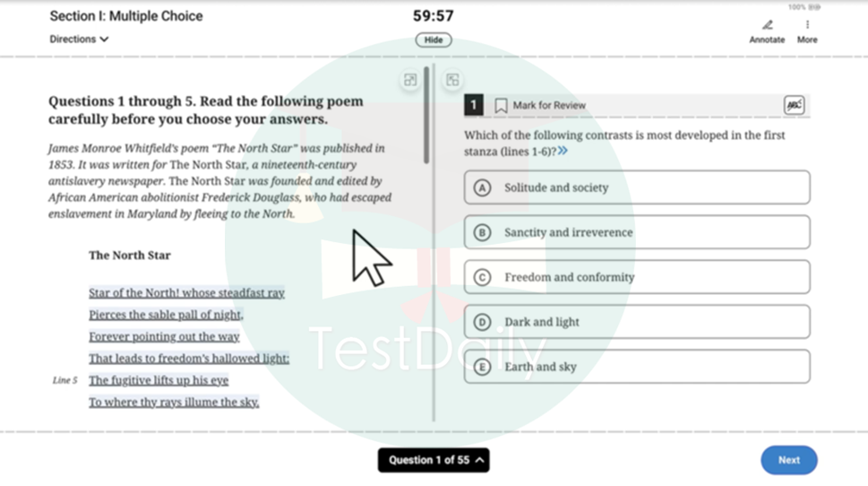The height and width of the screenshot is (486, 868).
Task: Pick answer C: Freedom and conformity
Action: [637, 277]
